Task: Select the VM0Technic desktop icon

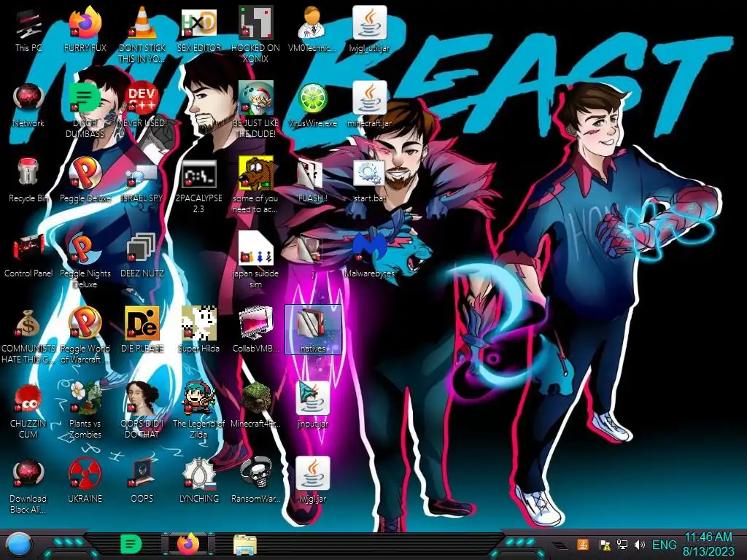Action: click(312, 30)
